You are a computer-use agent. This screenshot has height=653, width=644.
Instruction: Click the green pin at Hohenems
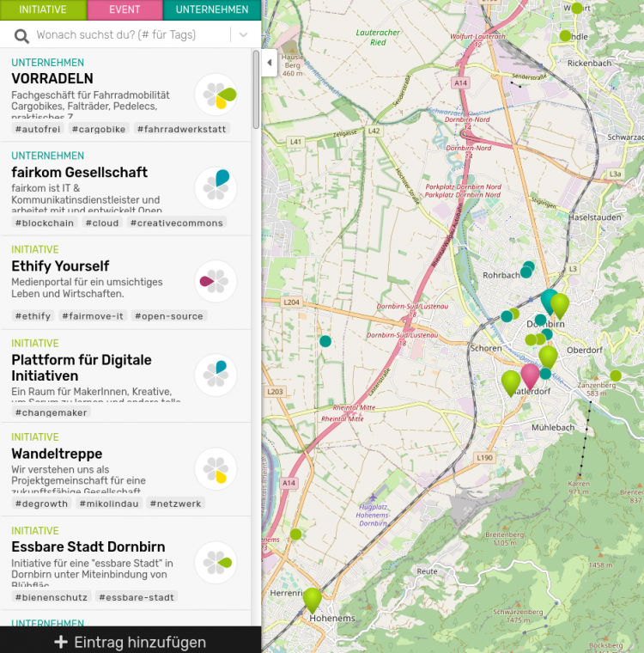(x=312, y=599)
